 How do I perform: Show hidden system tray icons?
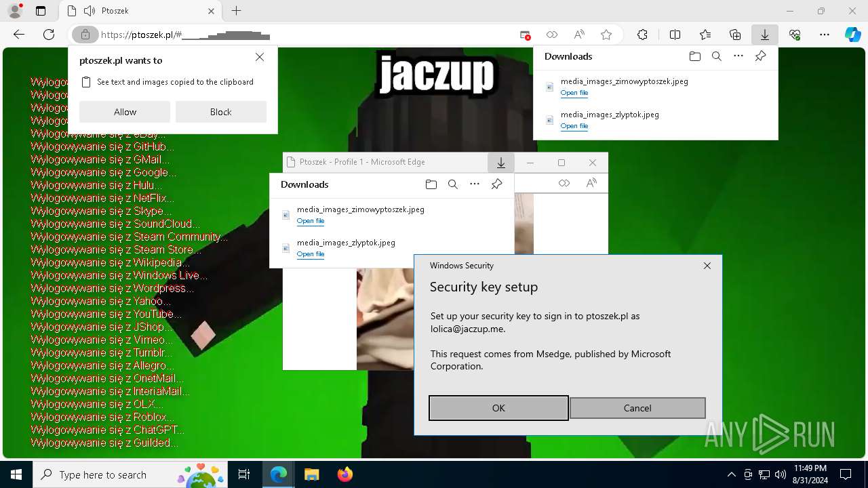pos(731,474)
